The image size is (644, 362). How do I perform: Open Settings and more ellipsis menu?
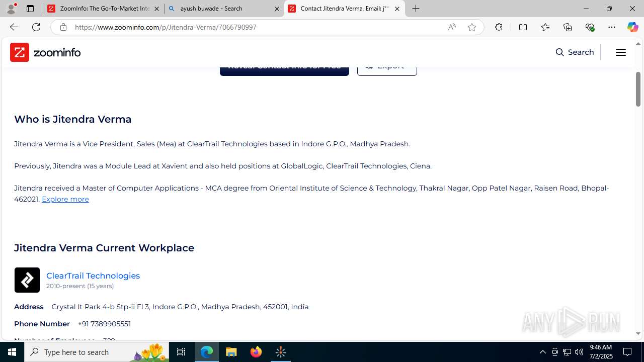[612, 27]
